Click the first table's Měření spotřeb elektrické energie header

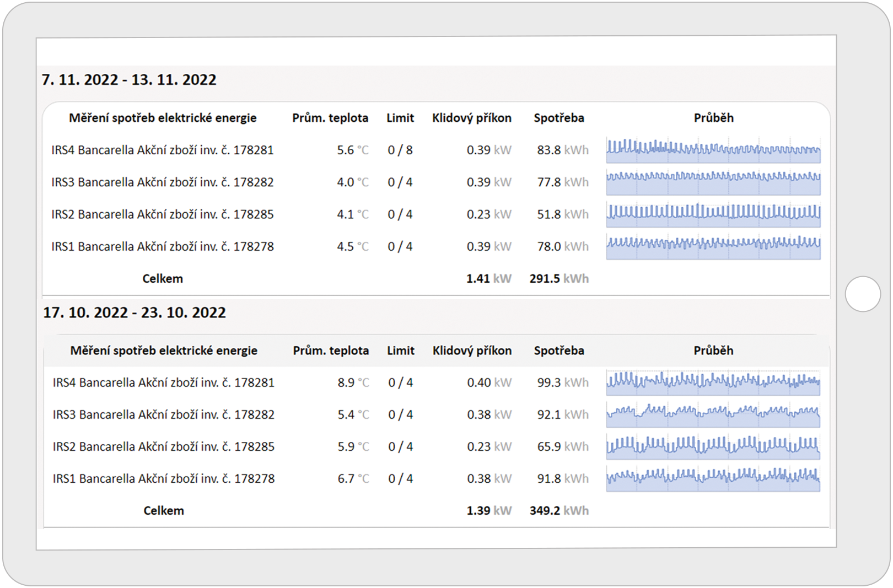tap(163, 118)
